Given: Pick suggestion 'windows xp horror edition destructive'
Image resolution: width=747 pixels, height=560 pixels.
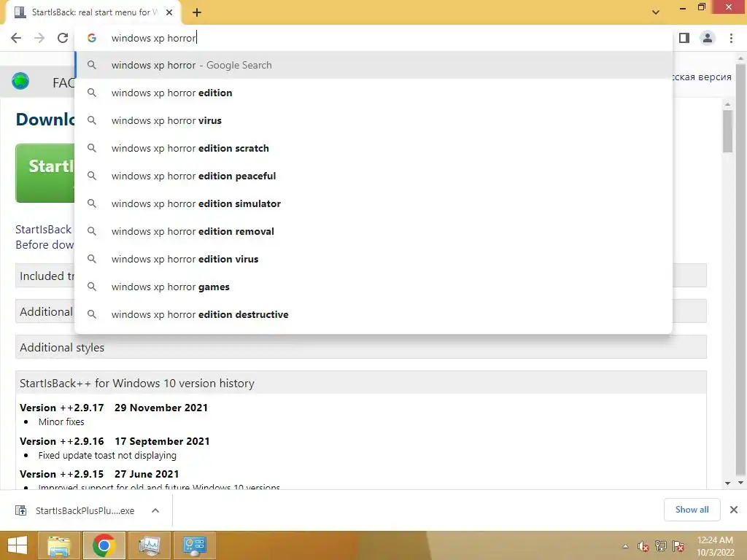Looking at the screenshot, I should pyautogui.click(x=373, y=314).
